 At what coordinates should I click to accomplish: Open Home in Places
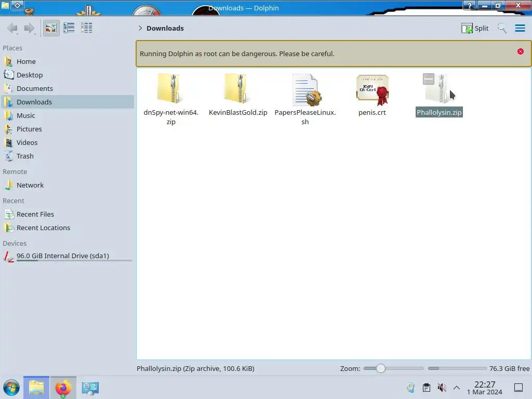67,61
